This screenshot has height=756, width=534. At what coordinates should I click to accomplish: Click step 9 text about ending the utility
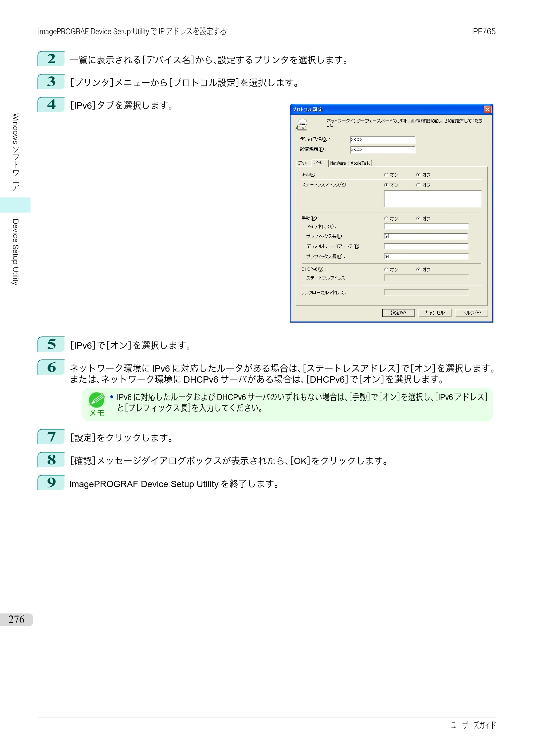tap(174, 484)
